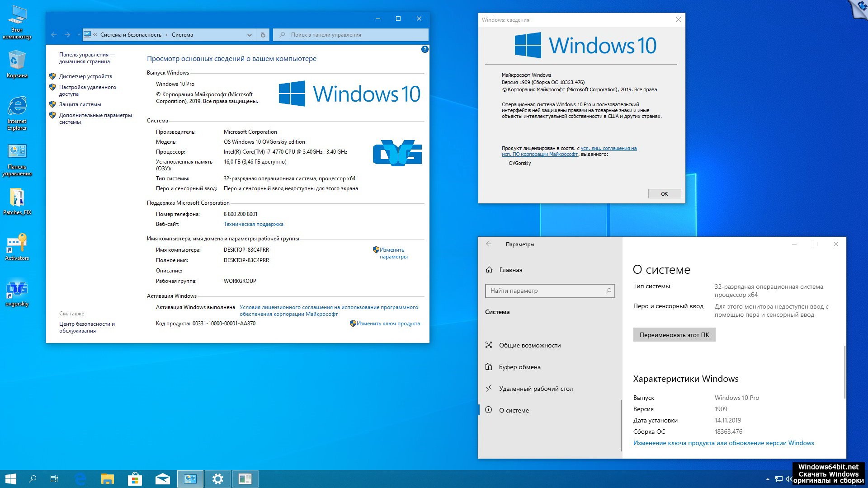Click the Settings page scrollbar
The image size is (868, 488).
(844, 372)
